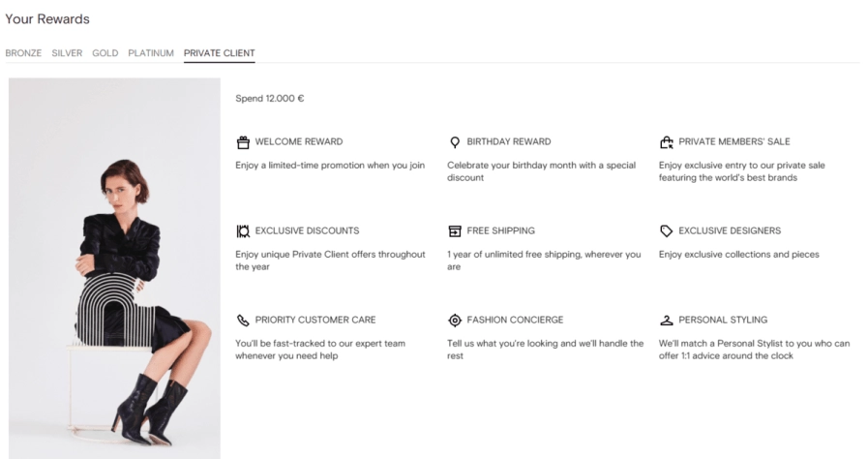Select the Gold rewards tab
The height and width of the screenshot is (459, 868).
pos(105,53)
